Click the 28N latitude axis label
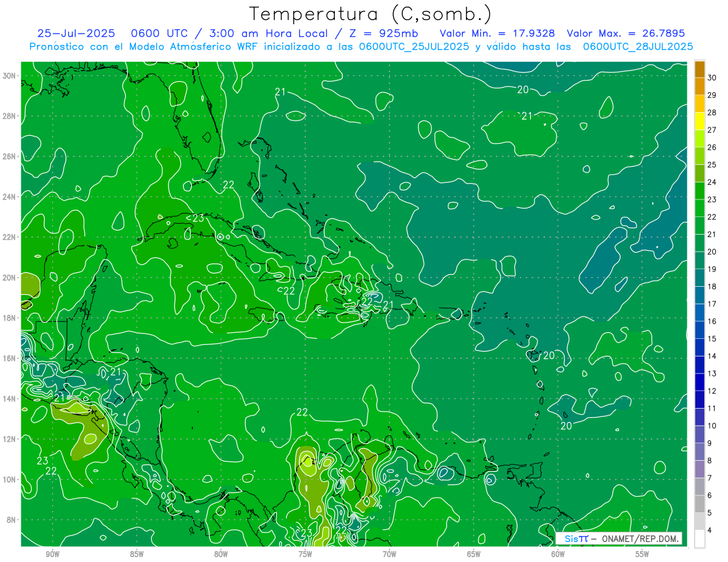The width and height of the screenshot is (728, 562). pos(9,116)
